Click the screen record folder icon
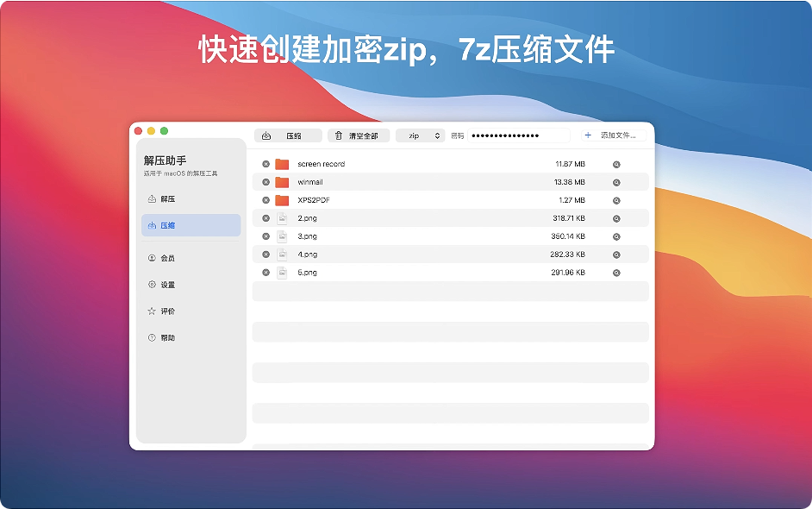812x509 pixels. click(282, 164)
